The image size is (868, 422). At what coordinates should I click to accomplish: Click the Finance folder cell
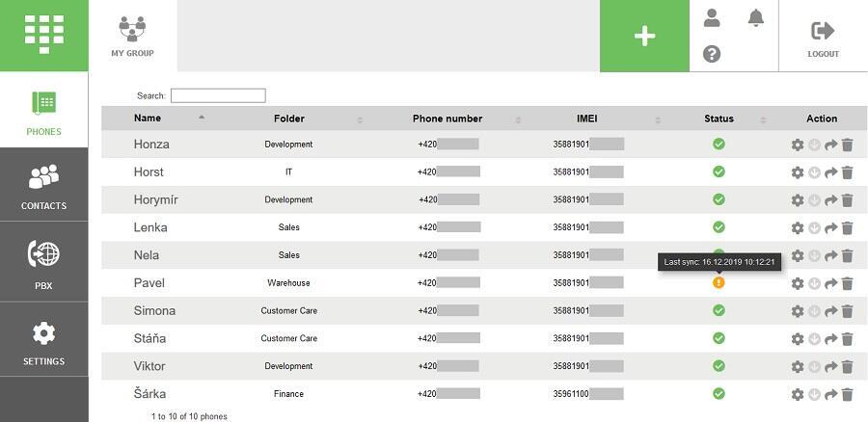(288, 394)
